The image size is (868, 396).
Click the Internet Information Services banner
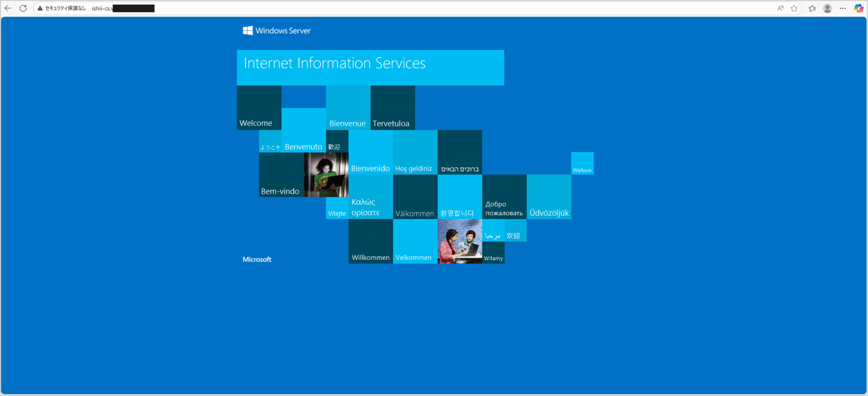coord(370,67)
